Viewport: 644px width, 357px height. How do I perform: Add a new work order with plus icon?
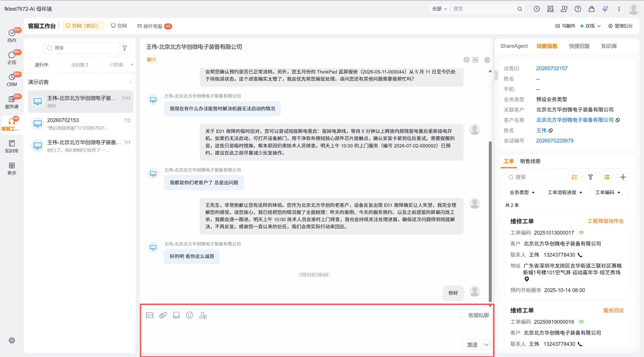pyautogui.click(x=623, y=177)
